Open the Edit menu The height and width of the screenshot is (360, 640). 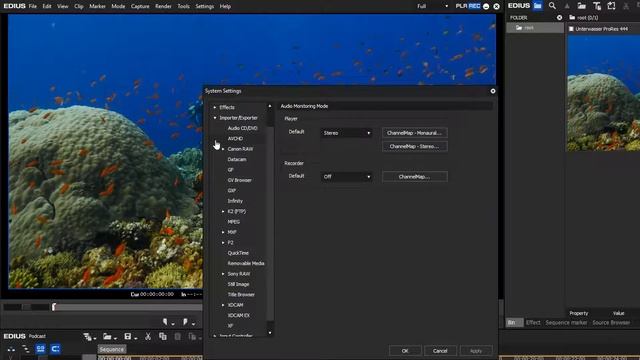pos(47,6)
